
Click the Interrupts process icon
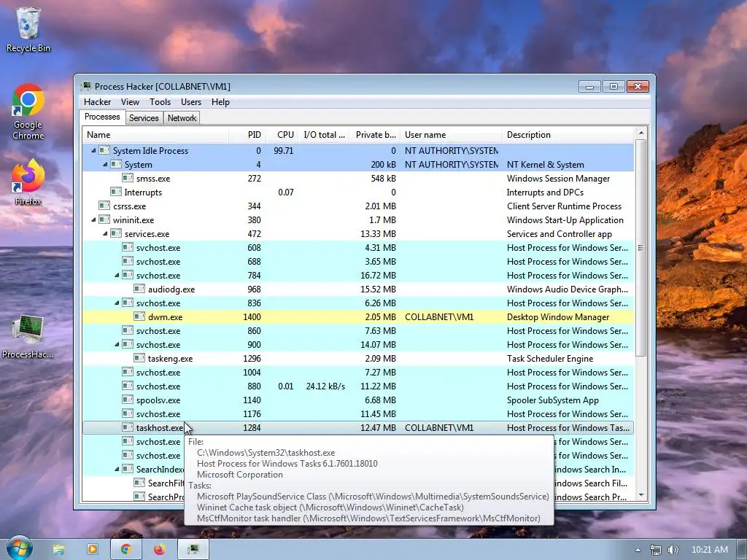[116, 192]
